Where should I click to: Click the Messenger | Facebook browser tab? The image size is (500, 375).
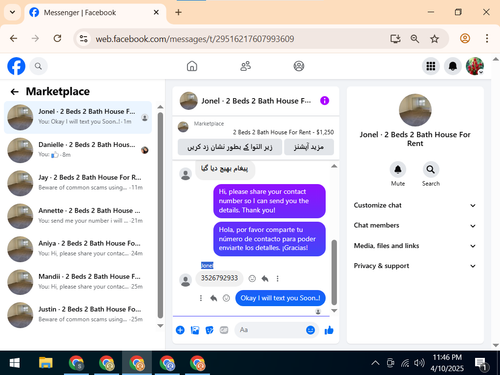coord(95,13)
